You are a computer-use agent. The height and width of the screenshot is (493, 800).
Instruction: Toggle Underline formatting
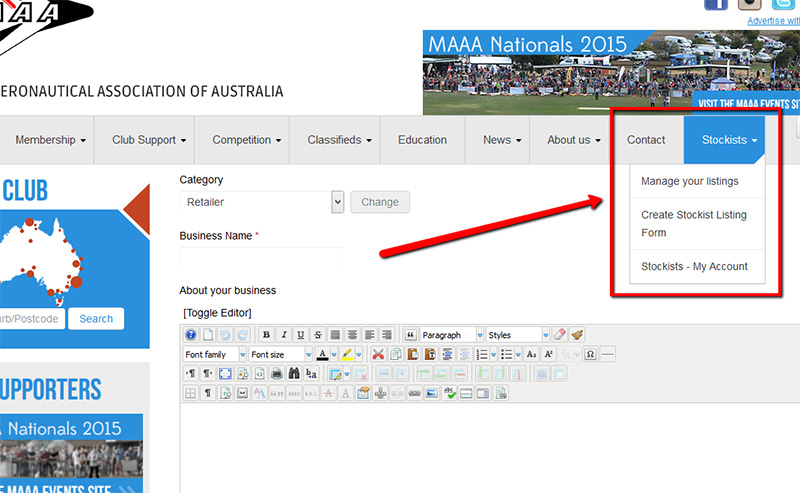pos(301,335)
